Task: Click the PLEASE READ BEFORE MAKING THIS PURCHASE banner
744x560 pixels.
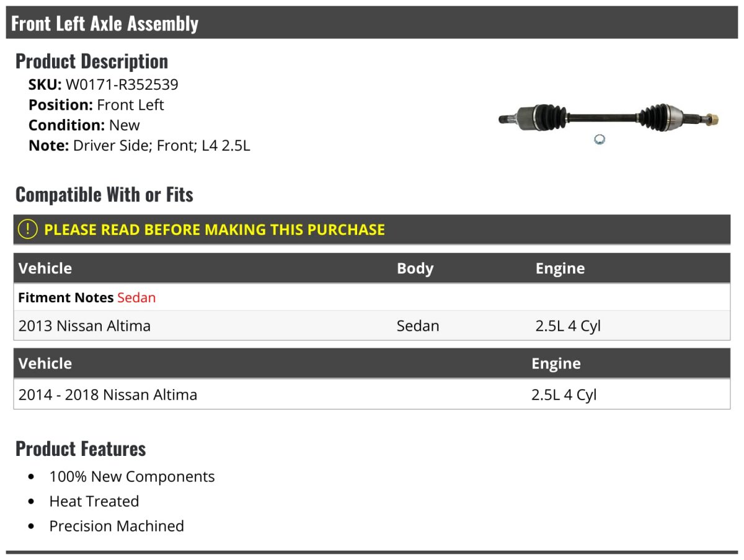Action: coord(372,229)
